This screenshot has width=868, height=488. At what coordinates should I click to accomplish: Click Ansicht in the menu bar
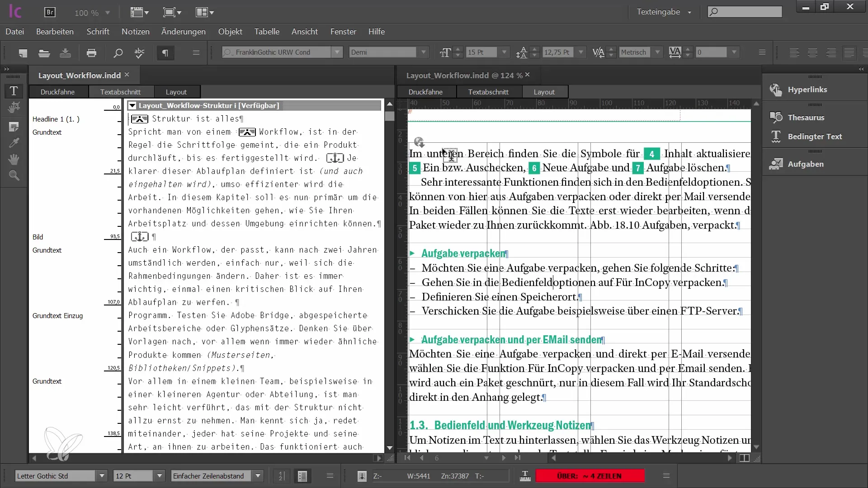point(305,32)
